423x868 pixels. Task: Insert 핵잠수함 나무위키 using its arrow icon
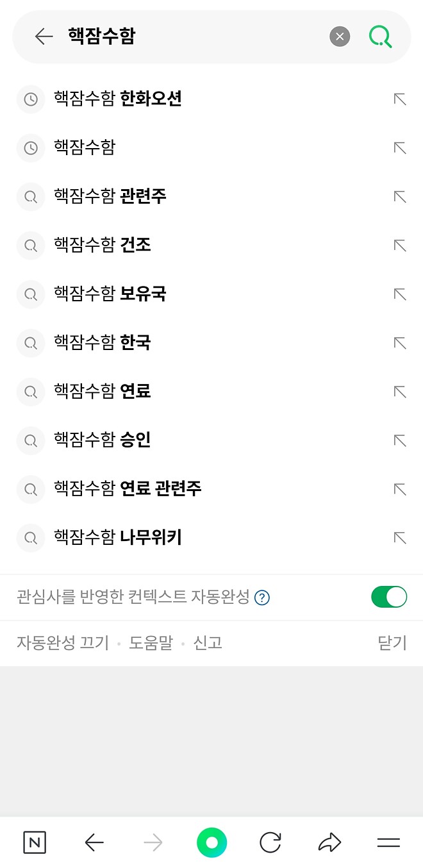[x=399, y=538]
